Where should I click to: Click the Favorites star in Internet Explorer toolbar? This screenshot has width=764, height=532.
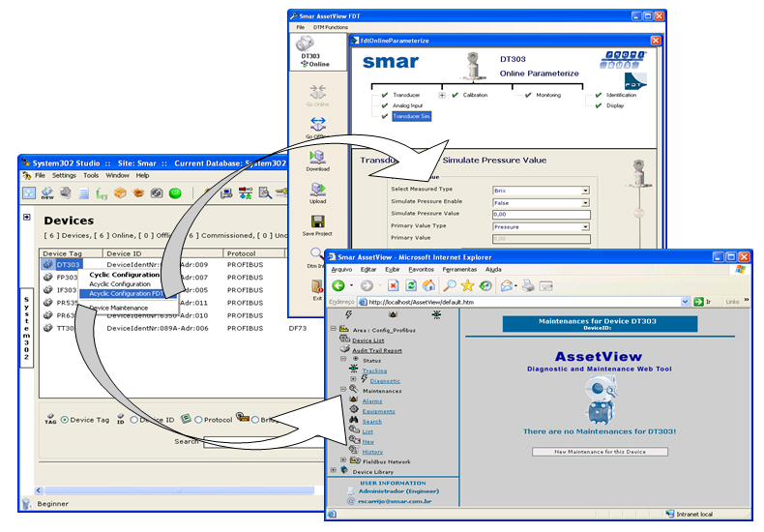(x=468, y=286)
